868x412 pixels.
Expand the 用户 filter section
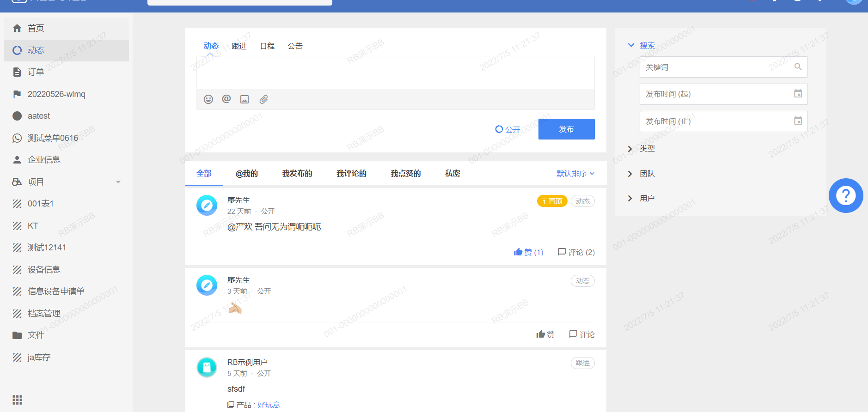642,199
